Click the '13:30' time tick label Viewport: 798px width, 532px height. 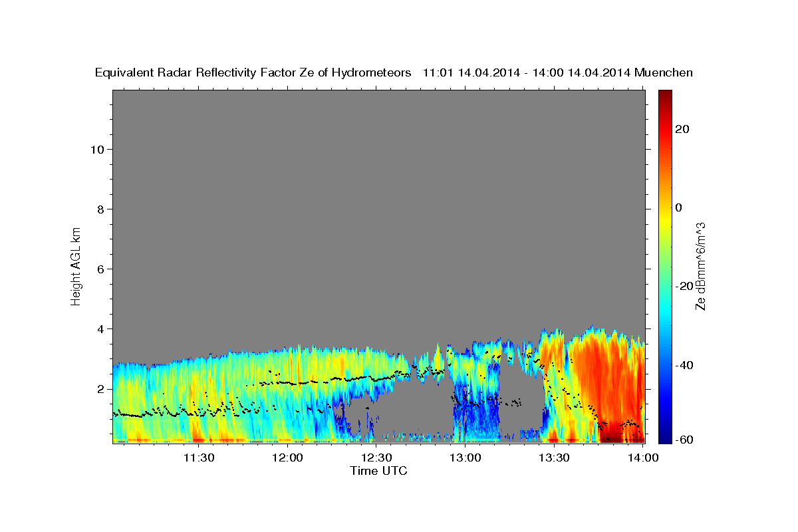[x=554, y=458]
